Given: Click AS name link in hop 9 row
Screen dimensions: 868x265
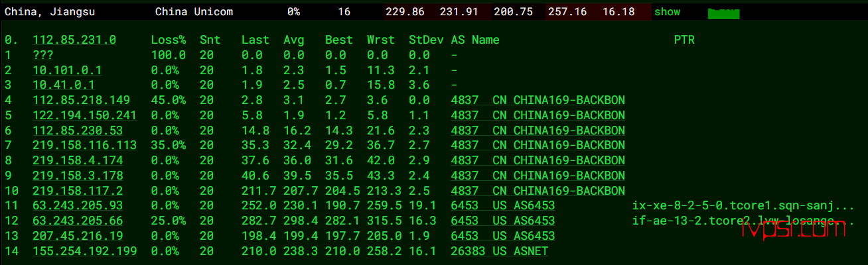Looking at the screenshot, I should tap(538, 176).
